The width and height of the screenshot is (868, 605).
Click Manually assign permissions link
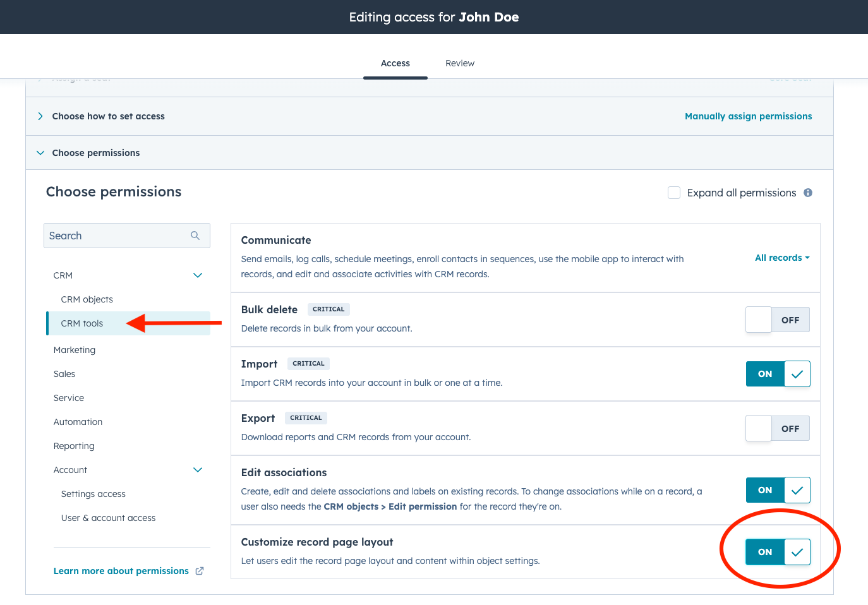click(748, 116)
